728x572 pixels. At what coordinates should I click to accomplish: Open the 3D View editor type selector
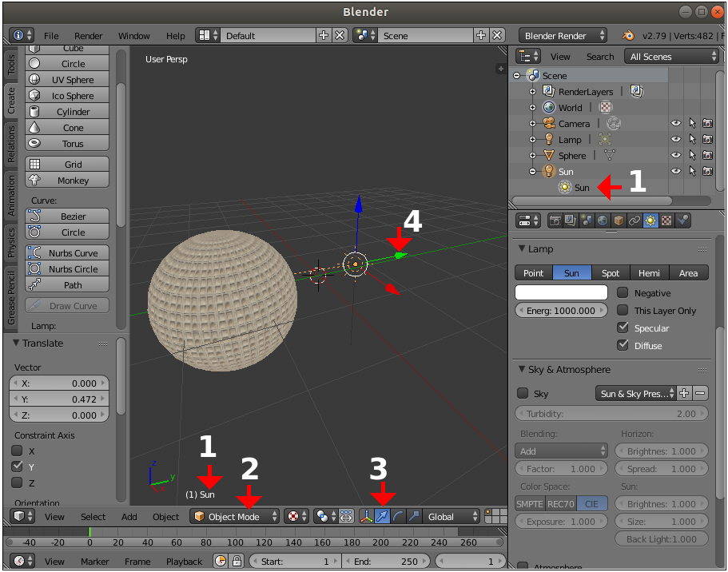coord(22,516)
